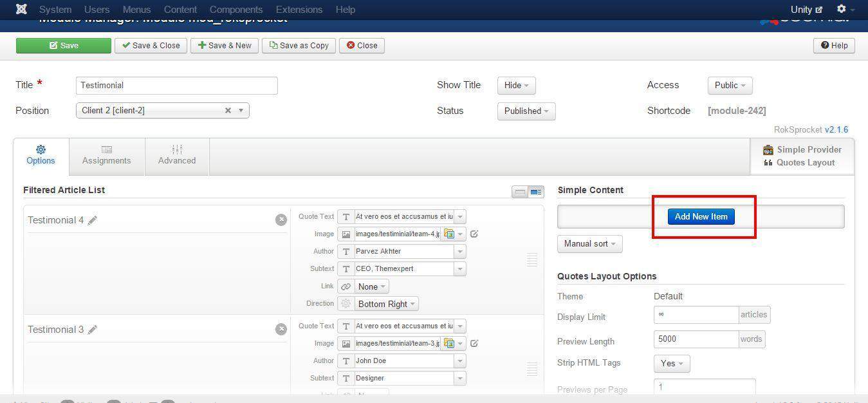Viewport: 868px width, 403px height.
Task: Click the Add New Item button
Action: tap(701, 216)
